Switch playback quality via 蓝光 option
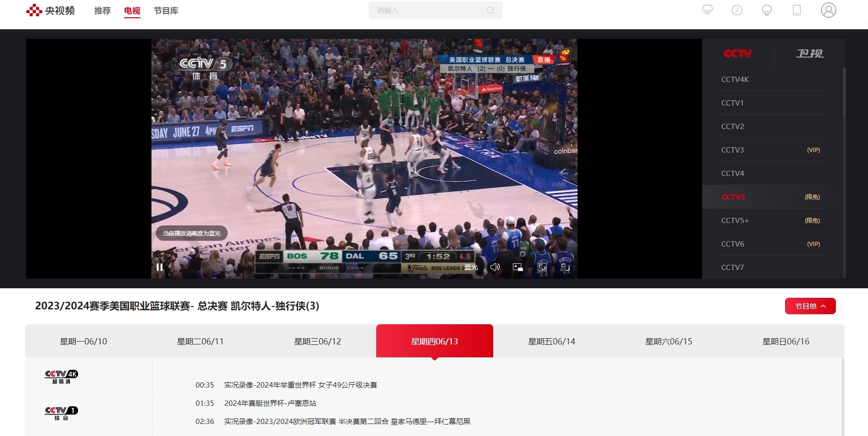This screenshot has height=436, width=868. pos(470,267)
